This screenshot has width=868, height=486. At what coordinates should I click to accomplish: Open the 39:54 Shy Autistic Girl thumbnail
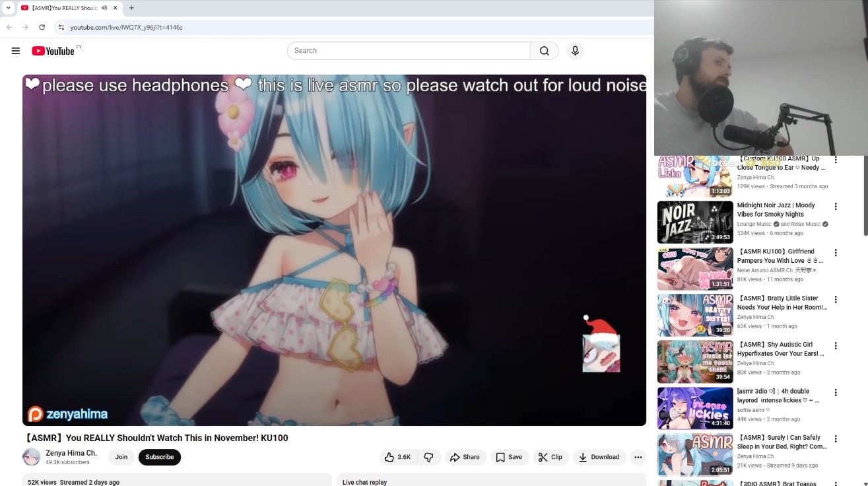[x=695, y=362]
